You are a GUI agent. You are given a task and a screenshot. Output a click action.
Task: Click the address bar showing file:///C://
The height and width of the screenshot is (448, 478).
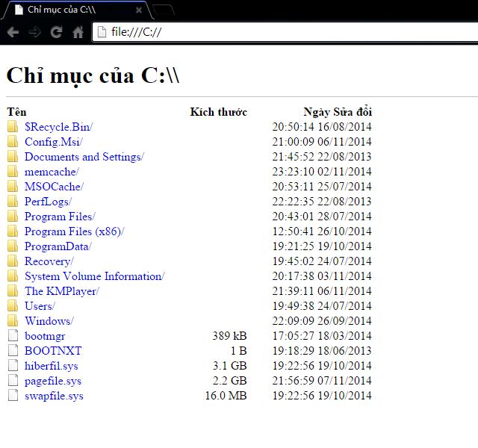point(284,32)
